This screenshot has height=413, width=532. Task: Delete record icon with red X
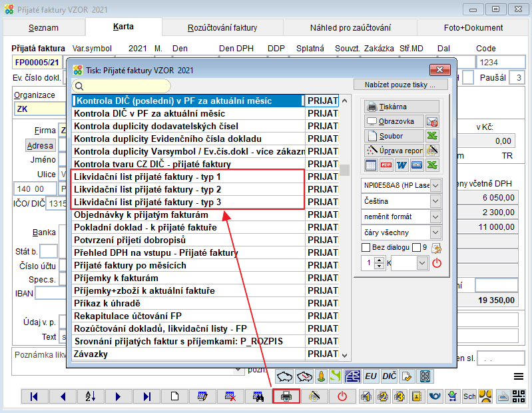coord(230,396)
